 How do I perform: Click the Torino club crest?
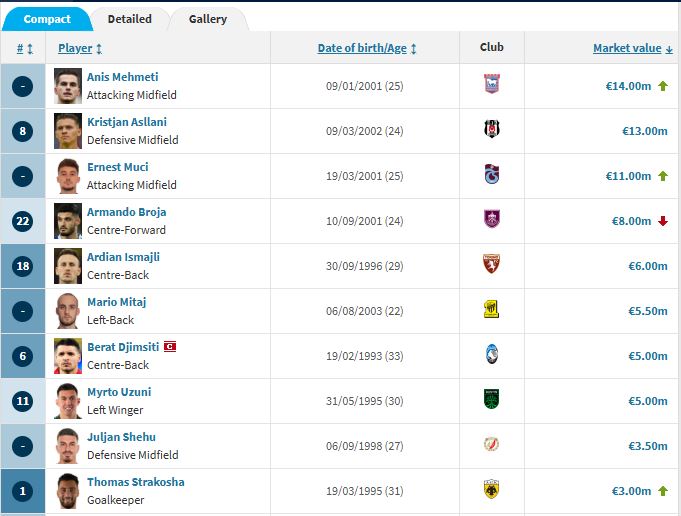pyautogui.click(x=491, y=265)
